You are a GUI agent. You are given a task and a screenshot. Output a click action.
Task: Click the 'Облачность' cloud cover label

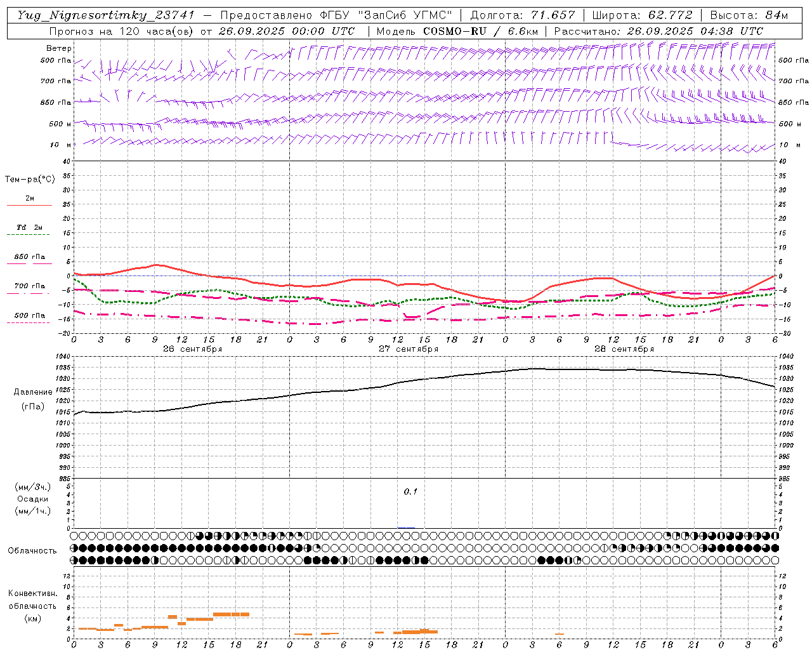(x=32, y=550)
